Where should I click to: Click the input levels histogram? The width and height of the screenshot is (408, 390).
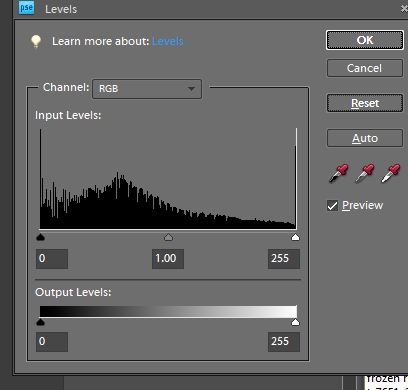pos(168,179)
